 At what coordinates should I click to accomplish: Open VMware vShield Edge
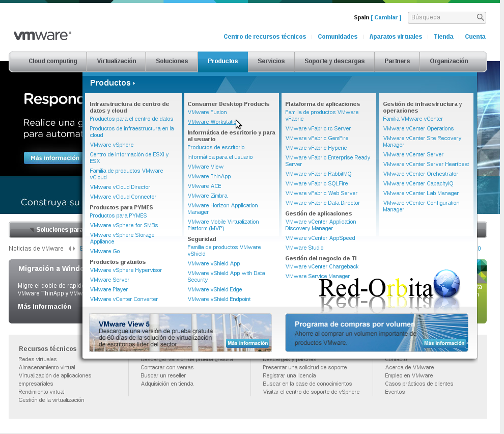pyautogui.click(x=215, y=289)
